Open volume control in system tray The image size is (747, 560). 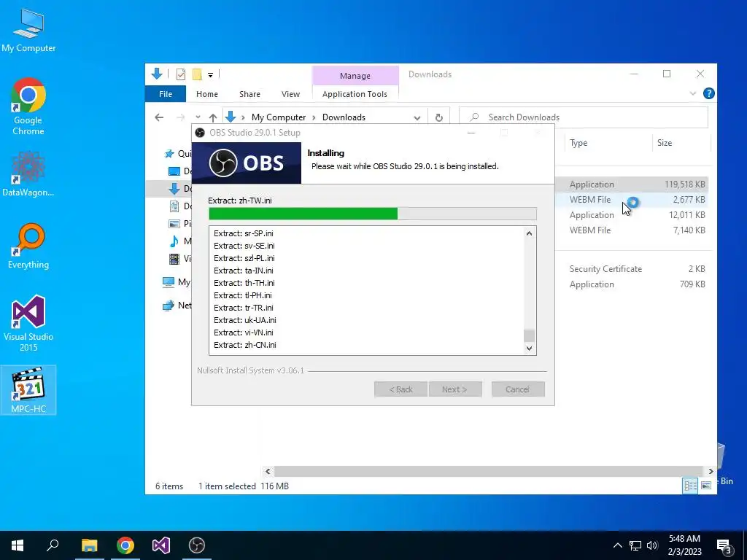click(652, 545)
